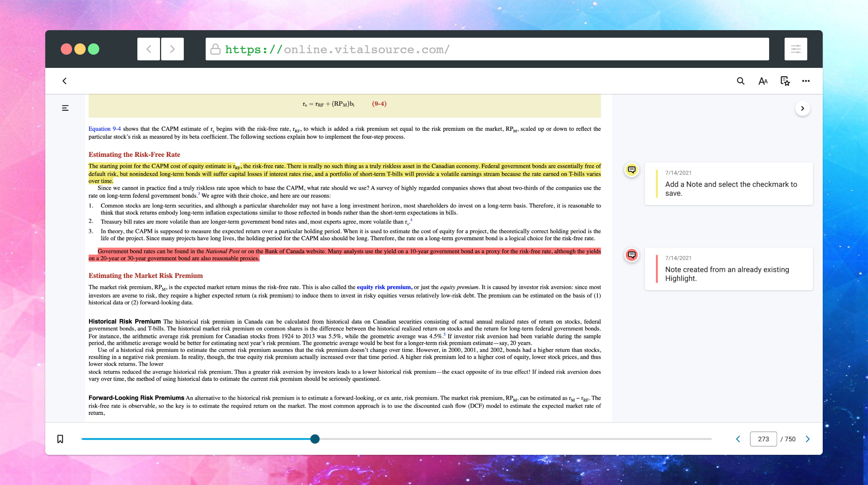
Task: Select the red highlight's comment bubble
Action: [631, 255]
